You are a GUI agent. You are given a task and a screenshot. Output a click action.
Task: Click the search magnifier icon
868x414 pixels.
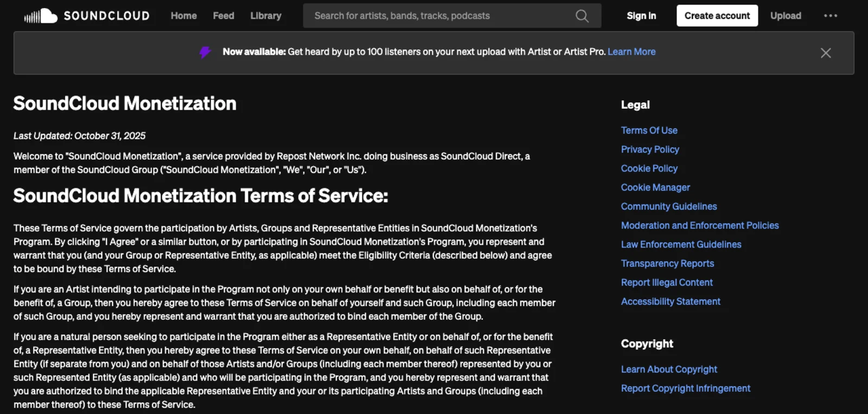(582, 16)
